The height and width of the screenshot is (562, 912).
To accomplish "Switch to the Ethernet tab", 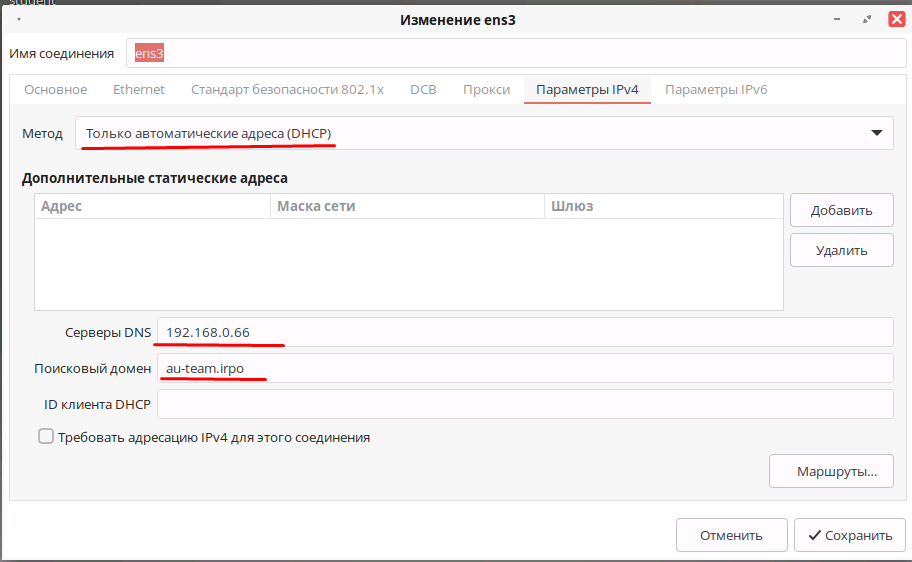I will pyautogui.click(x=139, y=90).
